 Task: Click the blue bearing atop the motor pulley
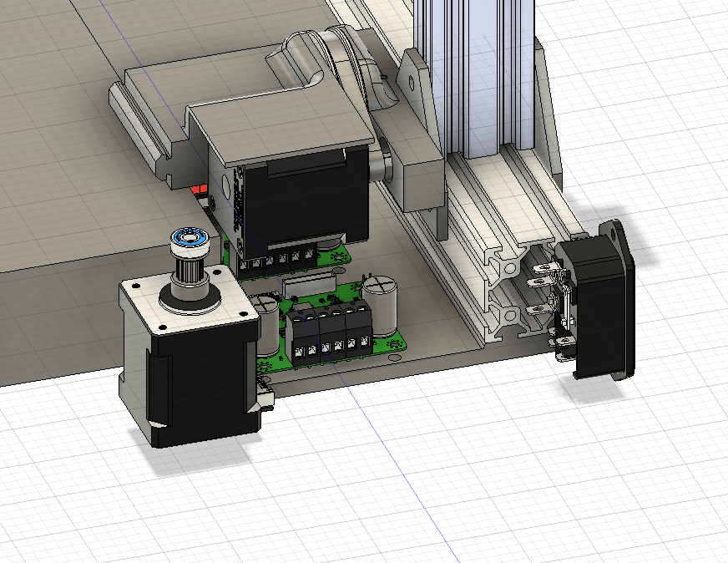189,238
